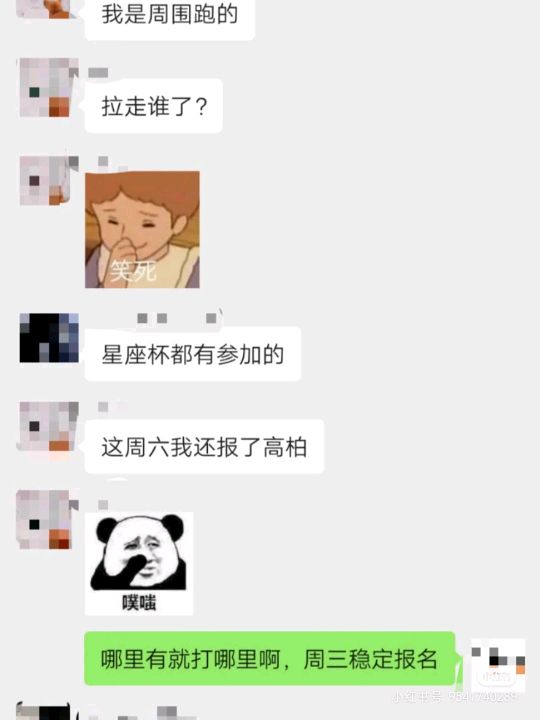Tap the dark avatar beside "星座杯都有参加的"
The image size is (540, 720).
pos(49,338)
